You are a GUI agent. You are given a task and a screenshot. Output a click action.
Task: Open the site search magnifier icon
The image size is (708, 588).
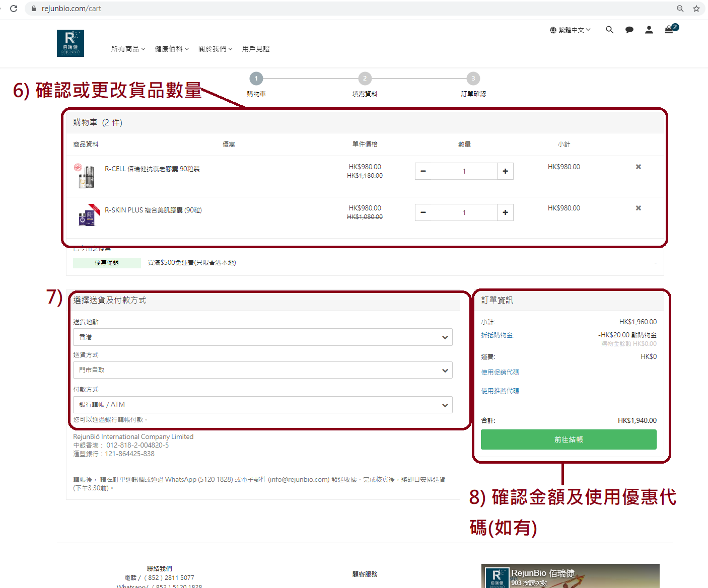(610, 30)
